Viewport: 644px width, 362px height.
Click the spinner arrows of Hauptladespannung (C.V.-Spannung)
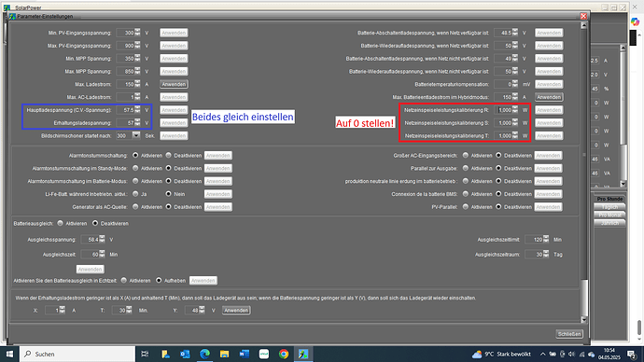137,110
